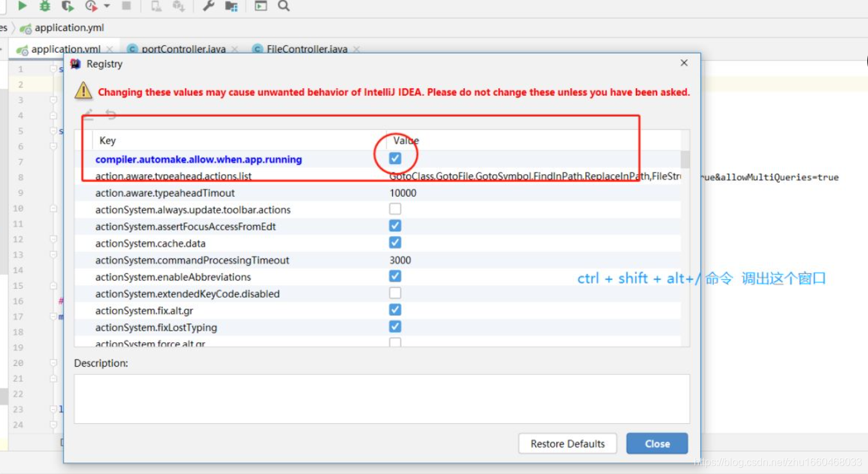Select actionSystem.extendedKeyCode.disabled key text
Image resolution: width=868 pixels, height=474 pixels.
point(188,294)
